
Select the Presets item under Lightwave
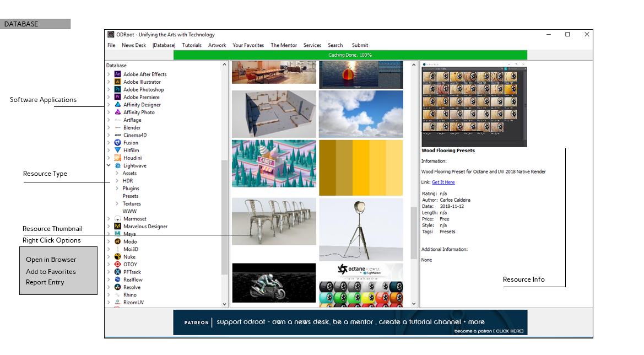(131, 196)
